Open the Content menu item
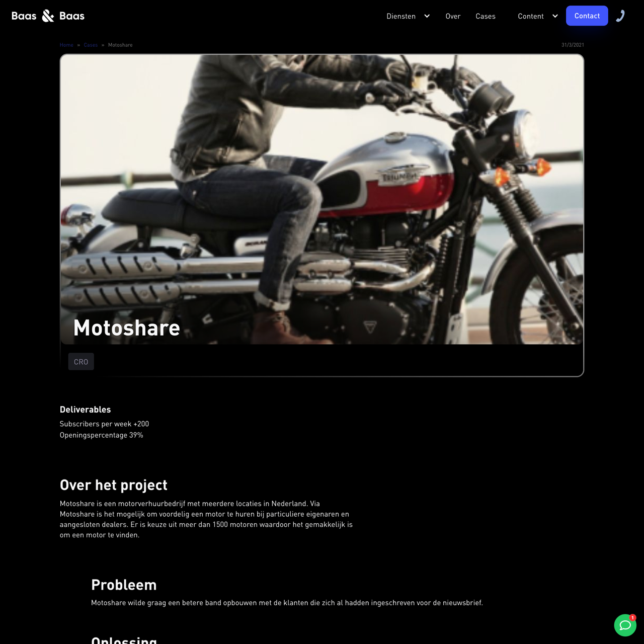Screen dimensions: 644x644 (x=531, y=16)
